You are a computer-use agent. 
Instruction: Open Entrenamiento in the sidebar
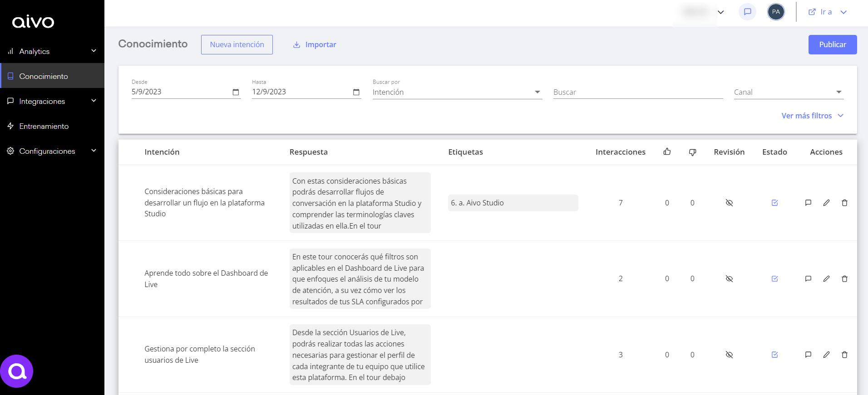(x=44, y=126)
